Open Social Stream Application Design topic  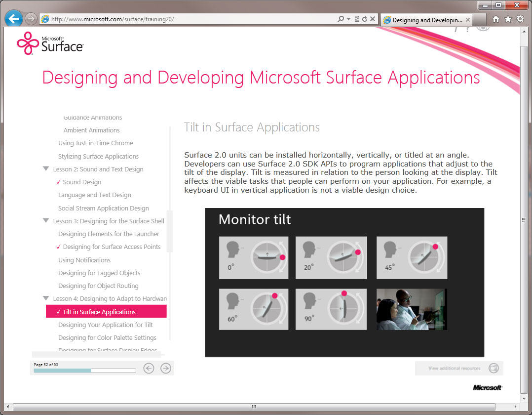(104, 208)
